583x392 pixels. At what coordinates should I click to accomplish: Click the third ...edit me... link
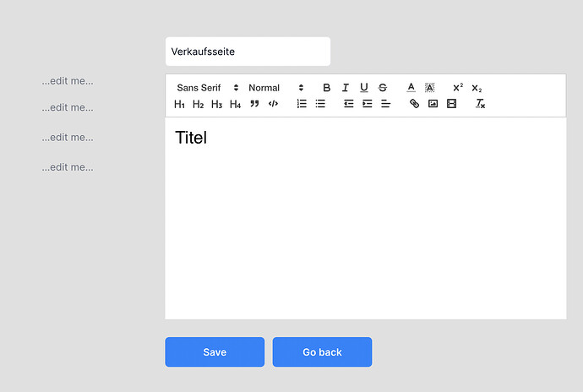point(68,138)
